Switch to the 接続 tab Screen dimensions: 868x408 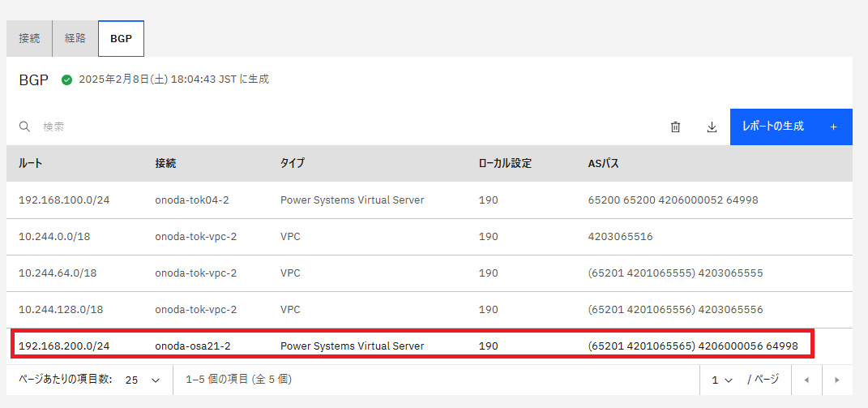[x=29, y=39]
